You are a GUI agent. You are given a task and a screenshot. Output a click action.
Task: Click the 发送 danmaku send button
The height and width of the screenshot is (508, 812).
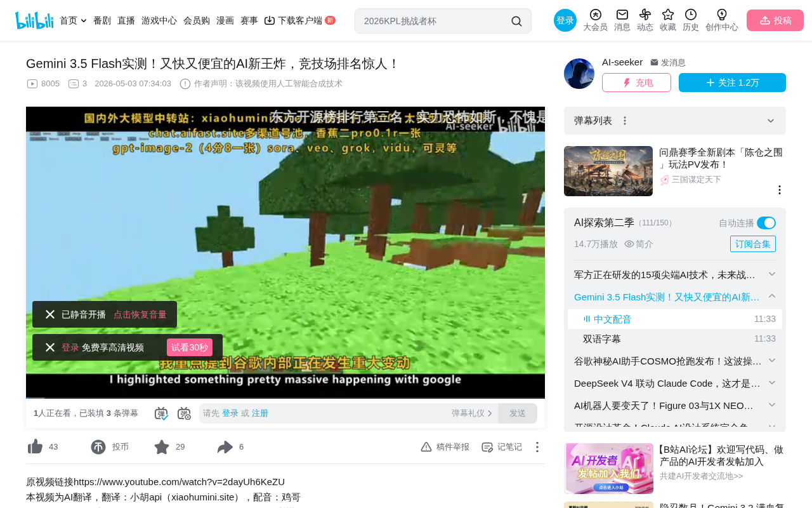518,413
